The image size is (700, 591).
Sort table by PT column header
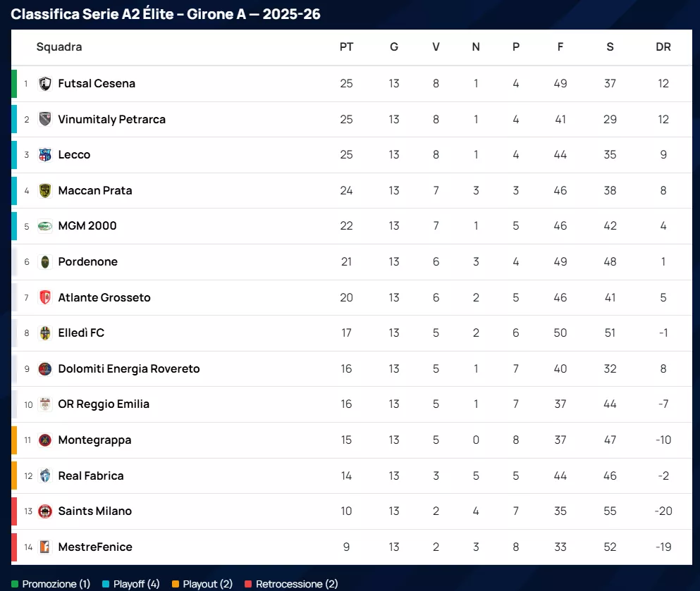[346, 47]
